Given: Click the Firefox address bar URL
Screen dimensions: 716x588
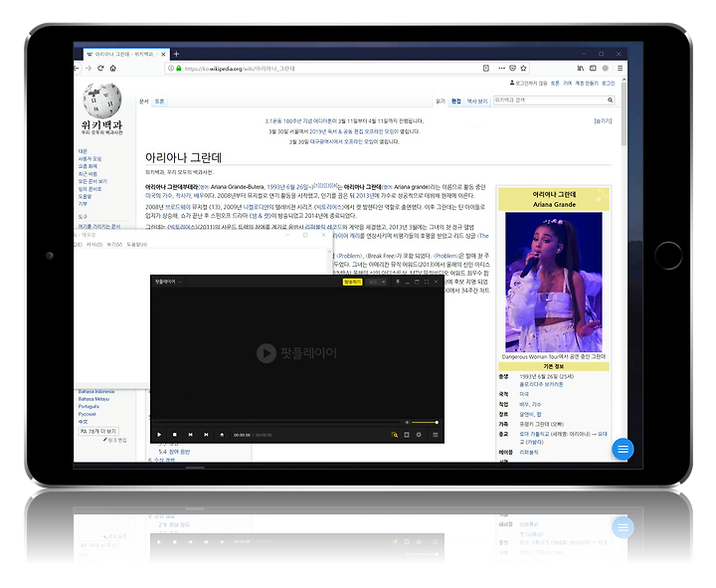Looking at the screenshot, I should [240, 69].
